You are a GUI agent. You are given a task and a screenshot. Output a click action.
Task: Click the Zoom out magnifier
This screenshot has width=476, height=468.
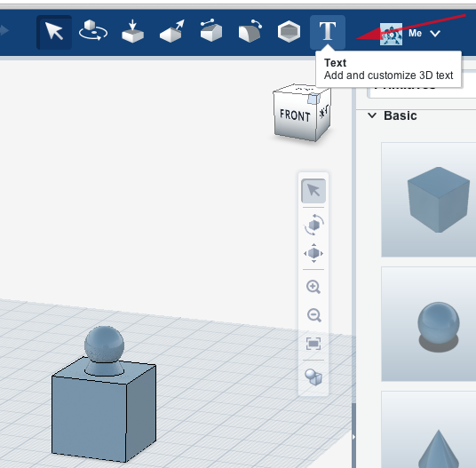[x=313, y=315]
